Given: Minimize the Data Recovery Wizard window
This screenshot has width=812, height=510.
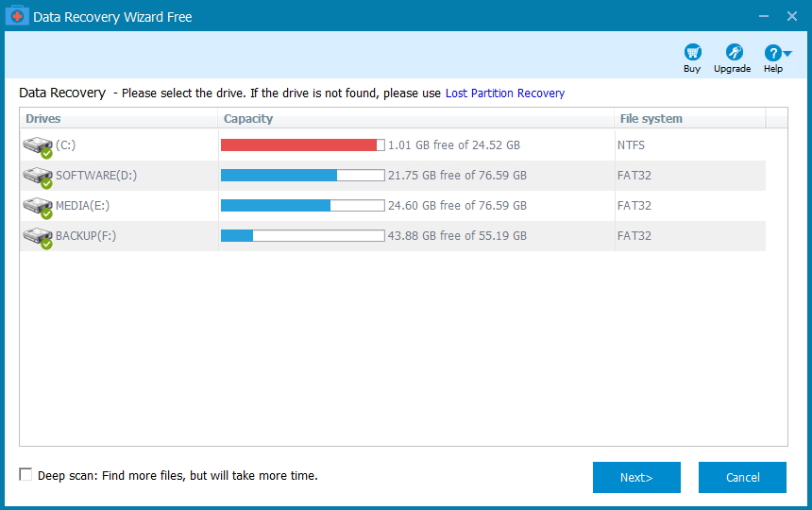Looking at the screenshot, I should click(x=763, y=16).
